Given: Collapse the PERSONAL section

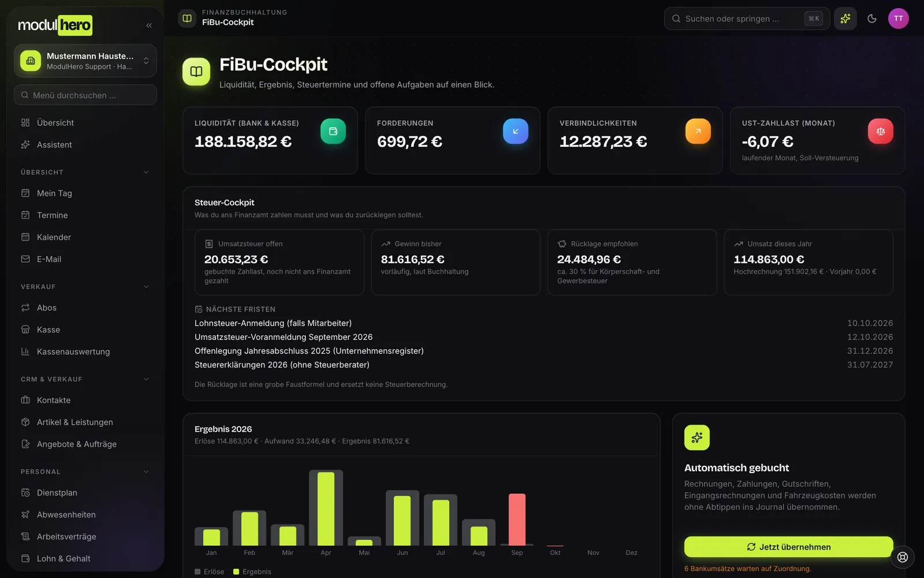Looking at the screenshot, I should [85, 472].
